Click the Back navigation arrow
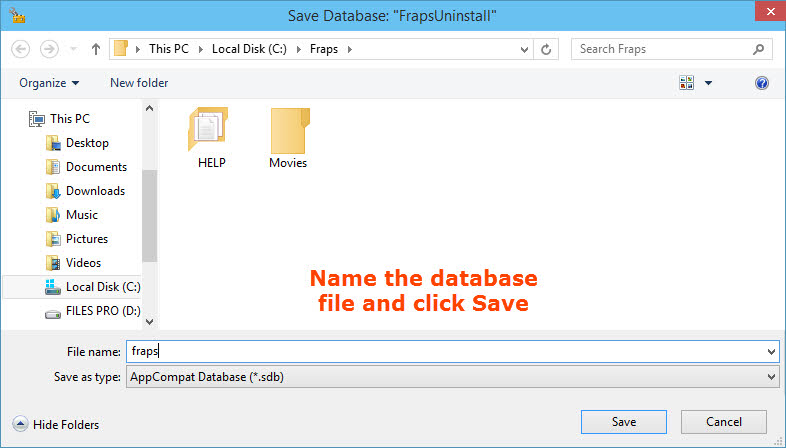Screen dimensions: 786x448 click(21, 49)
